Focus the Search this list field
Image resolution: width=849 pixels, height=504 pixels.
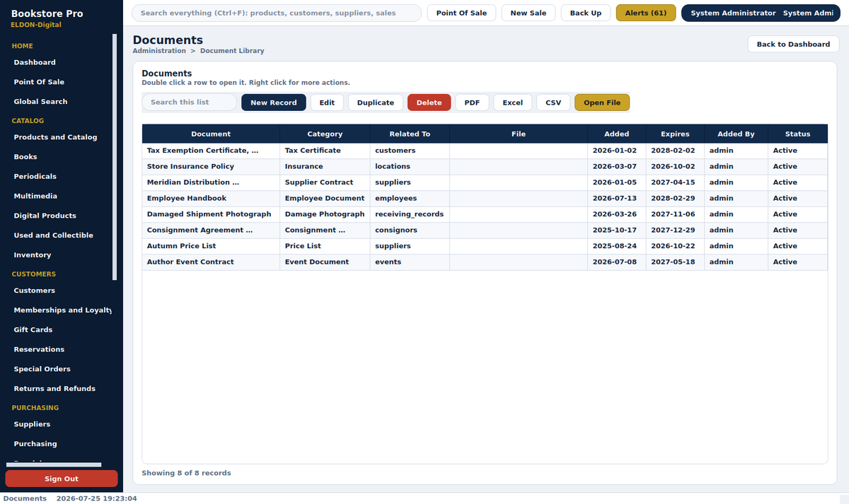point(190,102)
